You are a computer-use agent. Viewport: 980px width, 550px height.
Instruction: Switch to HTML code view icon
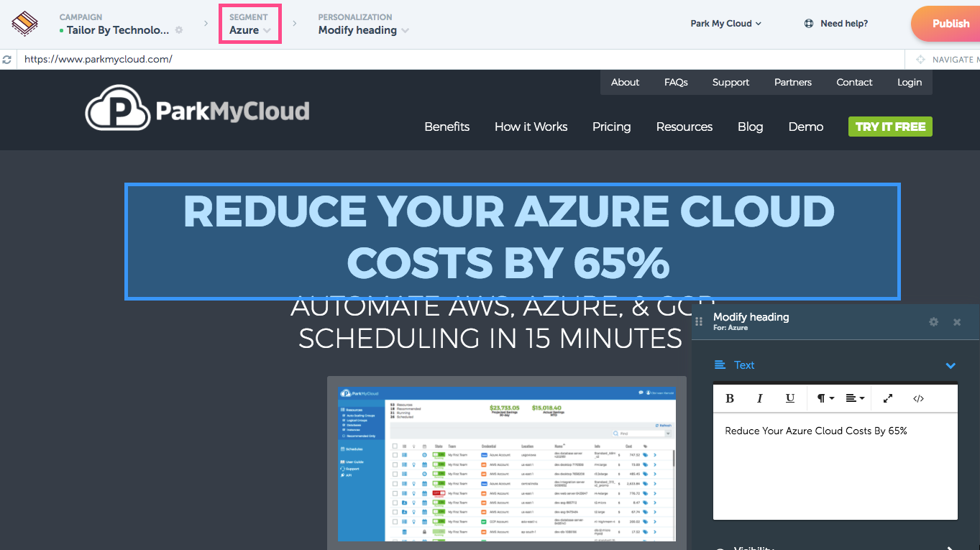918,398
